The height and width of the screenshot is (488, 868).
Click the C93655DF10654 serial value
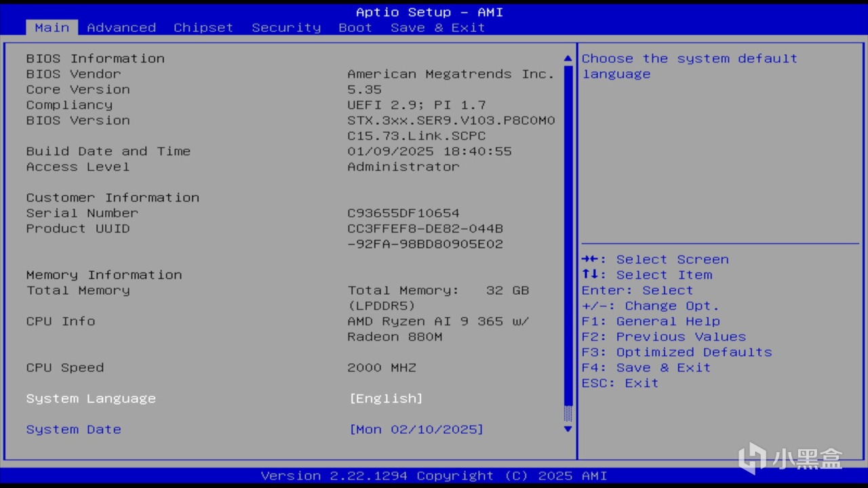(403, 213)
